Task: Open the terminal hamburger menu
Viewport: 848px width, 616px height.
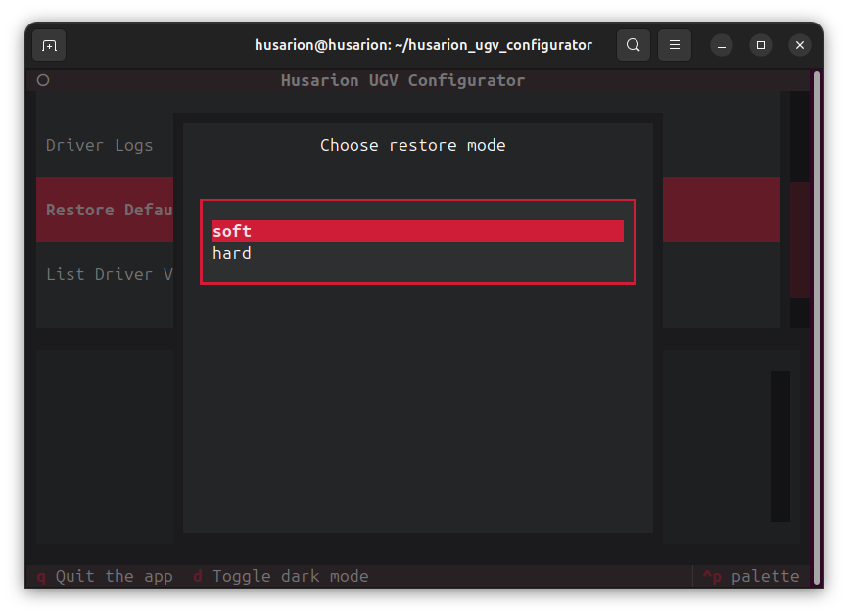Action: coord(675,45)
